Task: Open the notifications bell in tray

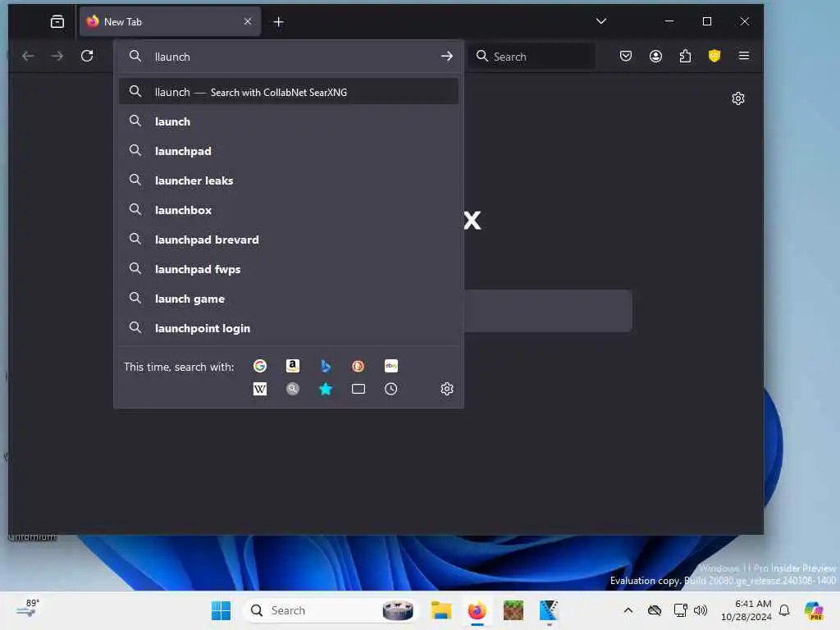Action: [x=784, y=610]
